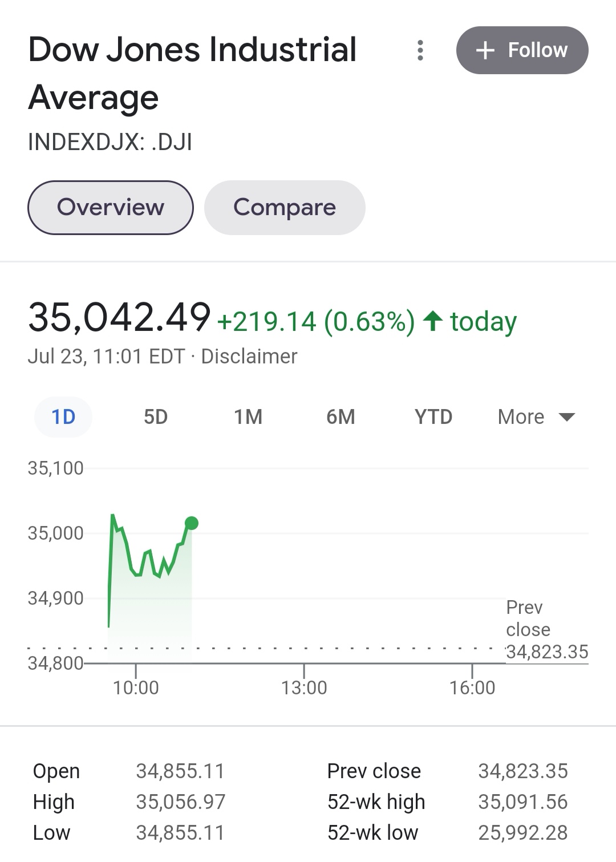Click the green up arrow beside today
This screenshot has height=862, width=616.
(x=433, y=321)
